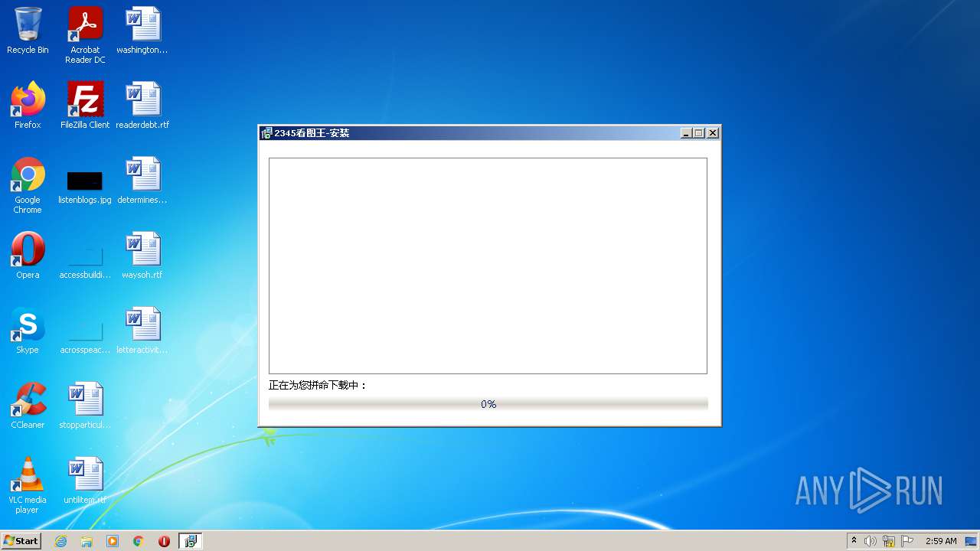The width and height of the screenshot is (980, 551).
Task: Select the installer taskbar button
Action: (x=191, y=541)
